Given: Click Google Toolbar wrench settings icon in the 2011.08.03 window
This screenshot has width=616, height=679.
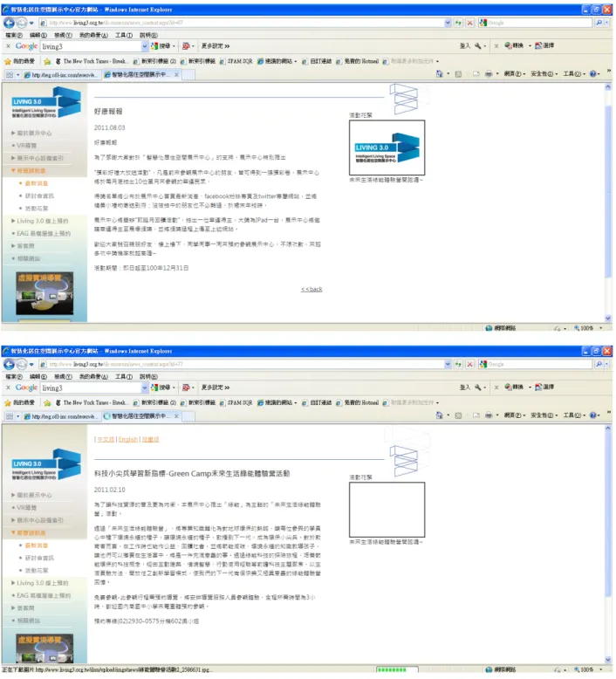Looking at the screenshot, I should pos(477,46).
